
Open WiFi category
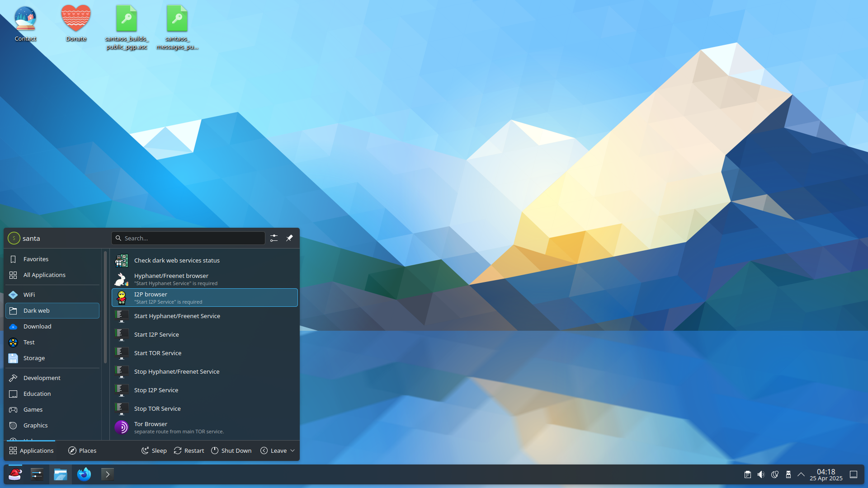click(x=52, y=295)
